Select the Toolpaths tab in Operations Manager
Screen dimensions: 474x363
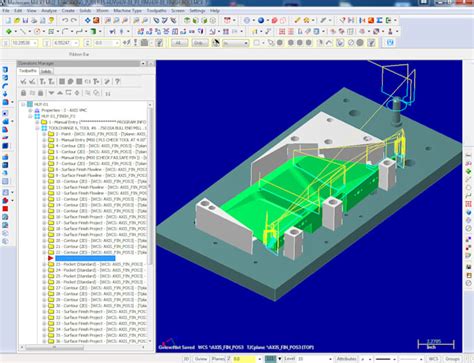point(28,71)
